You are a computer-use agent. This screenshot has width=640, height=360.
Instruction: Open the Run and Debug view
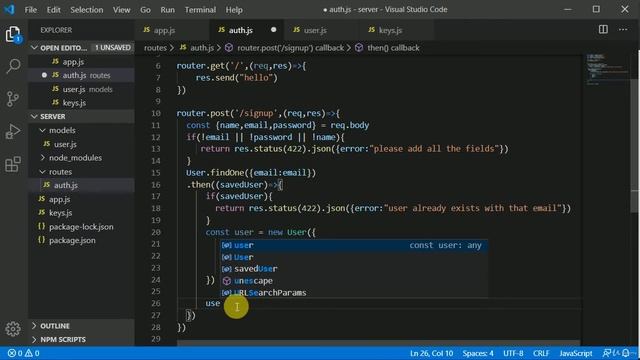[13, 131]
